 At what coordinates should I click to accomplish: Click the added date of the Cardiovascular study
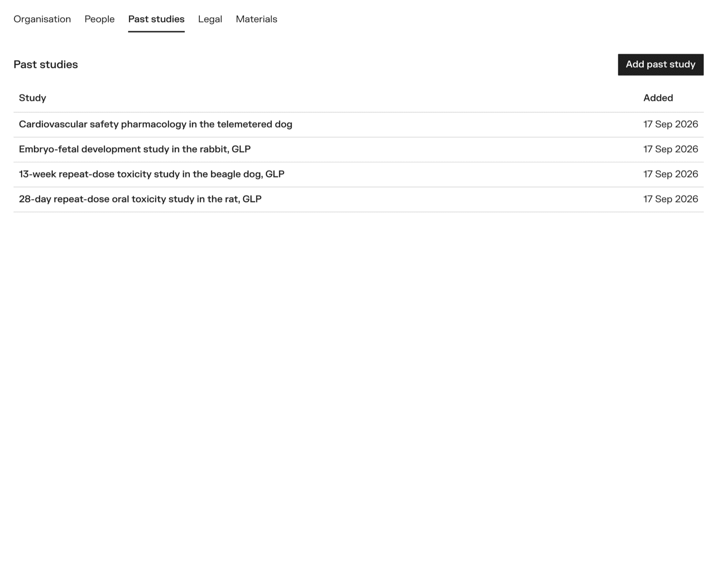click(671, 124)
